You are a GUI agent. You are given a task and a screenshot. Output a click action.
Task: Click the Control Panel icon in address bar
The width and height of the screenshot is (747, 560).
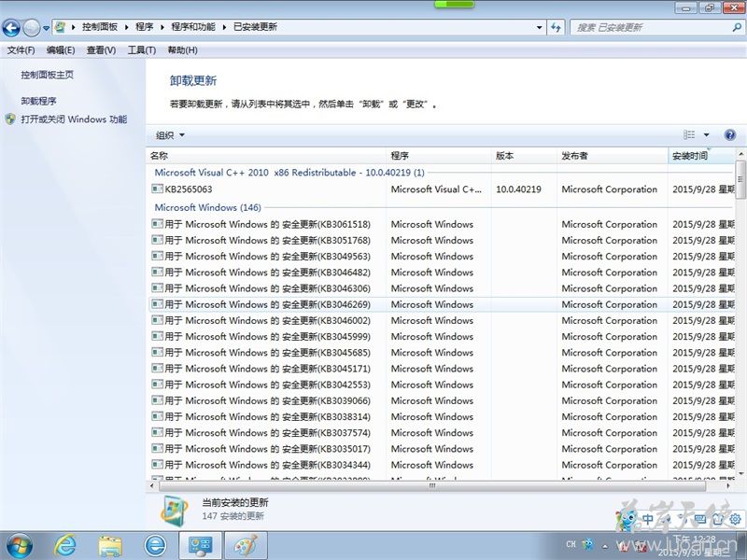click(60, 27)
